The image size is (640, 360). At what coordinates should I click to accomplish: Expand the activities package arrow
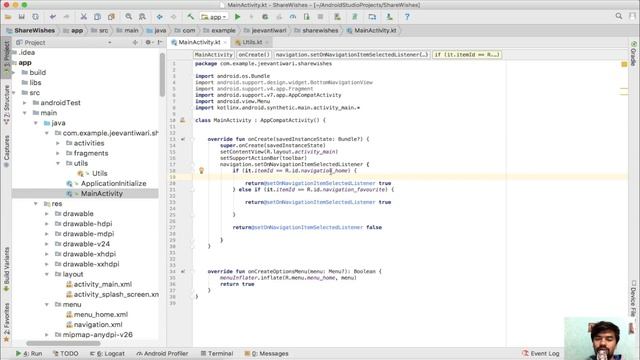58,143
